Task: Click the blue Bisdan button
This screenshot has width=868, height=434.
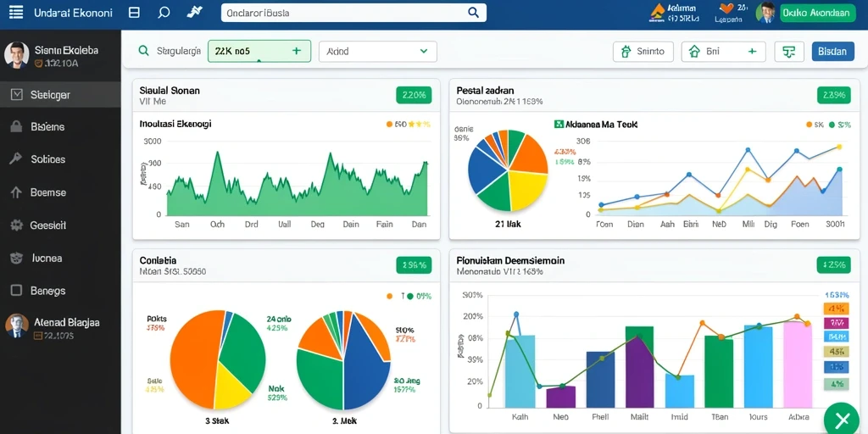Action: (x=832, y=52)
